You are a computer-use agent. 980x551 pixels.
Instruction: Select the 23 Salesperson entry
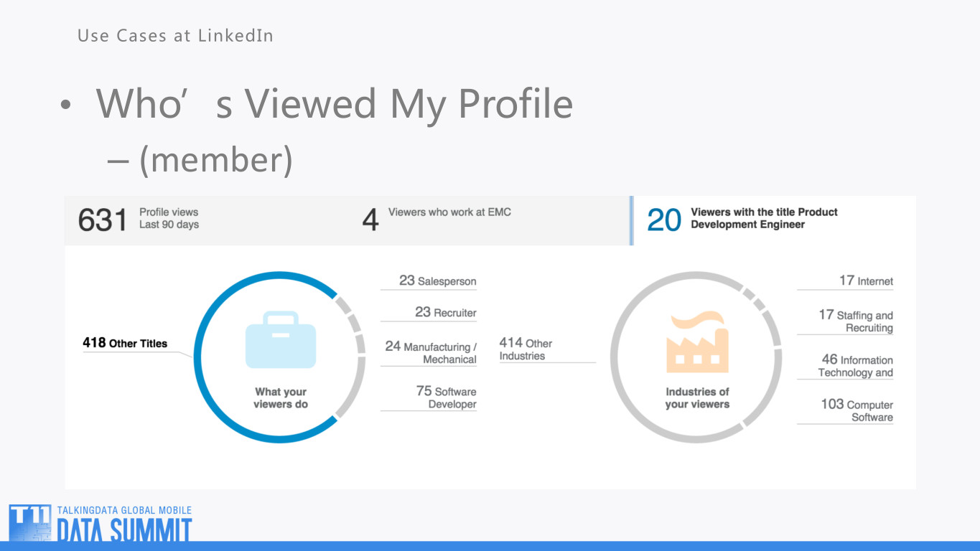429,281
